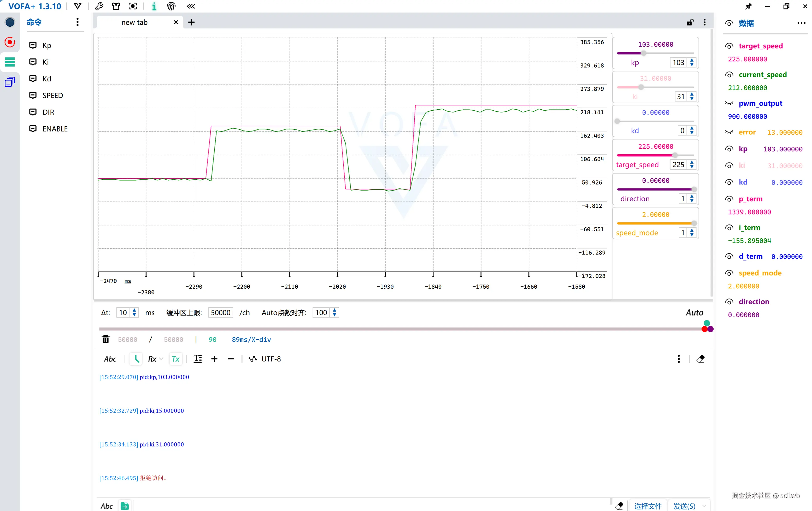Add a new tab with plus
Viewport: 812px width, 511px height.
coord(191,22)
